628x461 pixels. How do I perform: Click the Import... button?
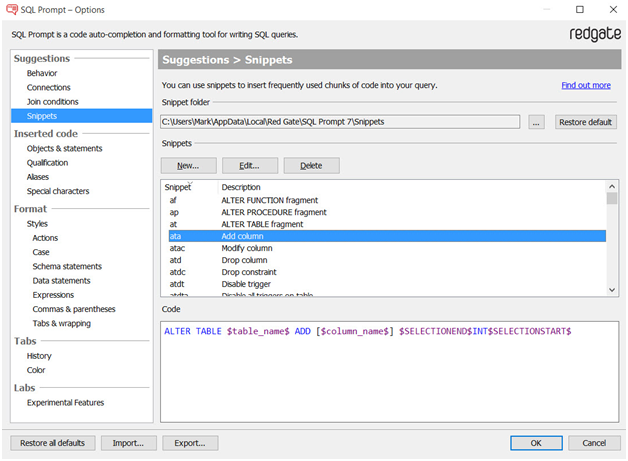pyautogui.click(x=128, y=443)
